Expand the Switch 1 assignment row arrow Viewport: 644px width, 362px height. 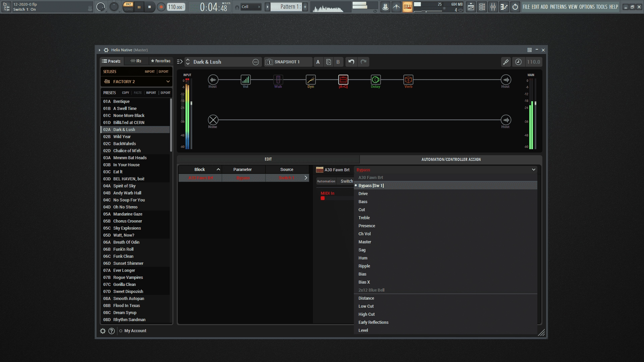[x=306, y=178]
